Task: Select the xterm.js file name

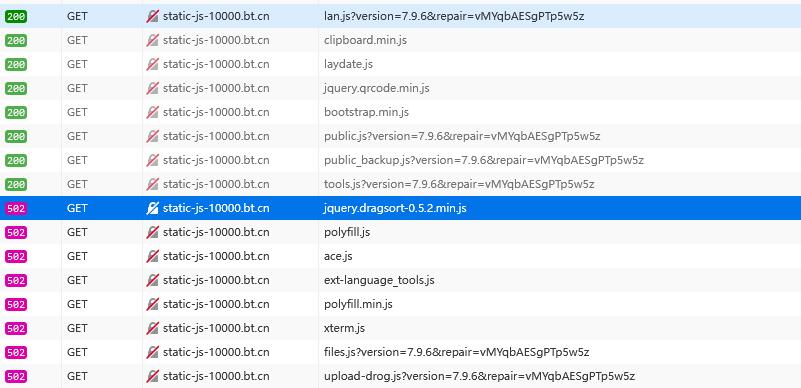Action: (x=344, y=328)
